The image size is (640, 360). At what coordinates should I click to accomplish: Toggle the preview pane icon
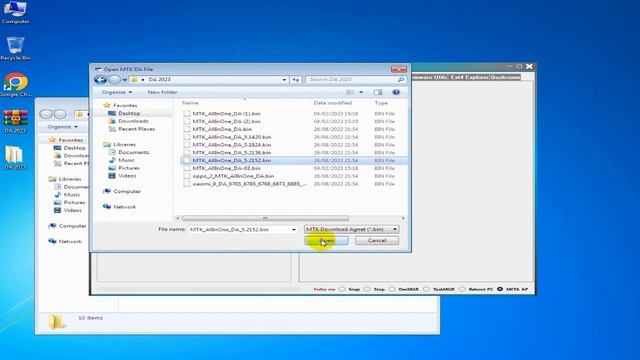coord(378,92)
